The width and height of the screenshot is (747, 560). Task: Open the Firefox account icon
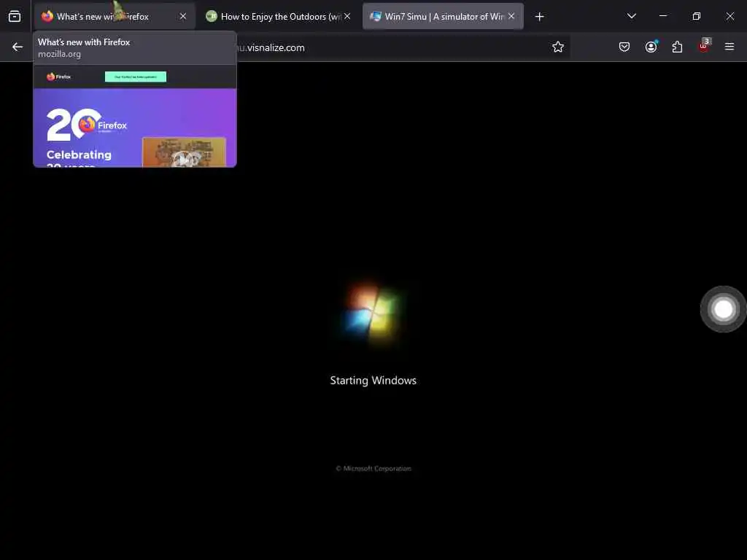click(x=651, y=47)
